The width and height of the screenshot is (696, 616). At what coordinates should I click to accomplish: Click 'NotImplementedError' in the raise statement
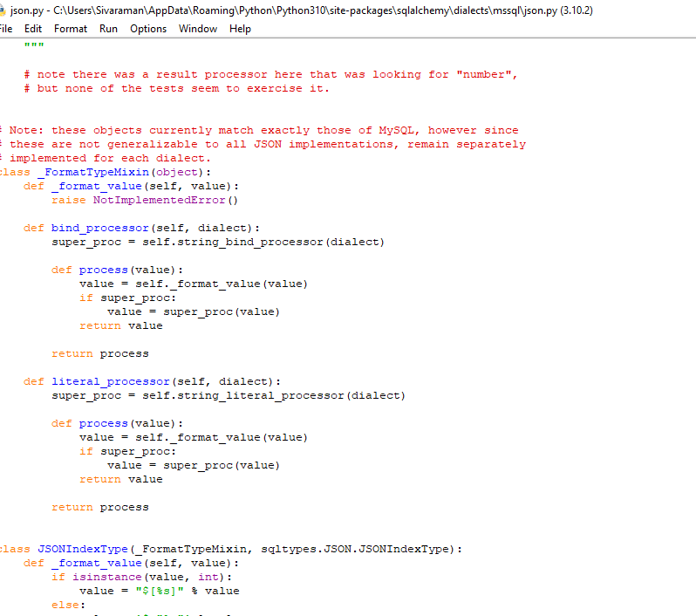pyautogui.click(x=159, y=201)
